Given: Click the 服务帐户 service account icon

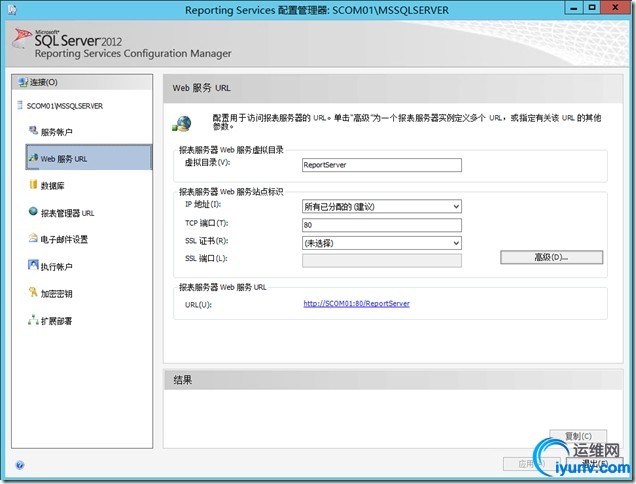Looking at the screenshot, I should [33, 131].
